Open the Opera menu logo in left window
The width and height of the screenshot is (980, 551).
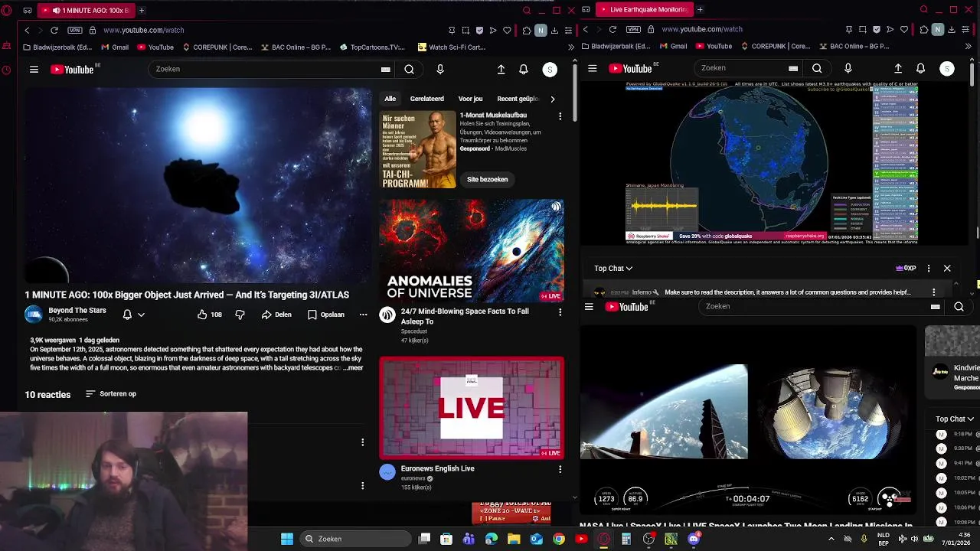(x=7, y=11)
